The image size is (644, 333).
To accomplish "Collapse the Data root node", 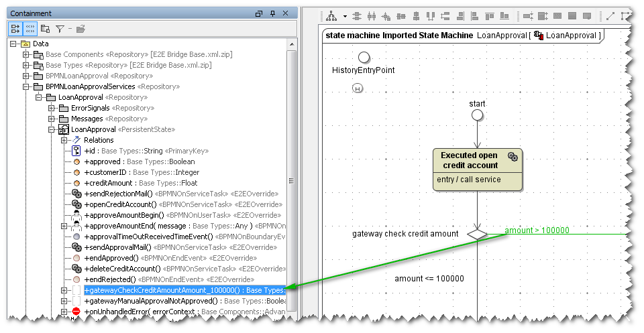I will pos(13,44).
